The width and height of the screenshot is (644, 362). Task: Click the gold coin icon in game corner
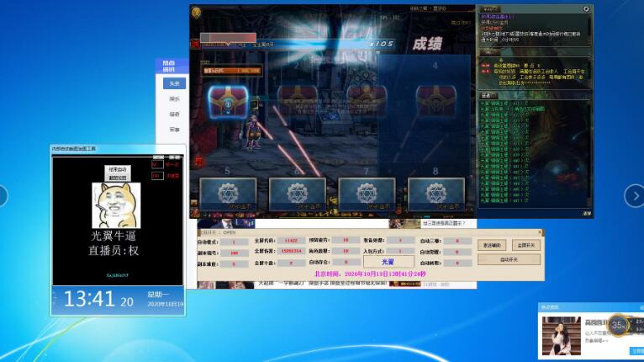(197, 13)
